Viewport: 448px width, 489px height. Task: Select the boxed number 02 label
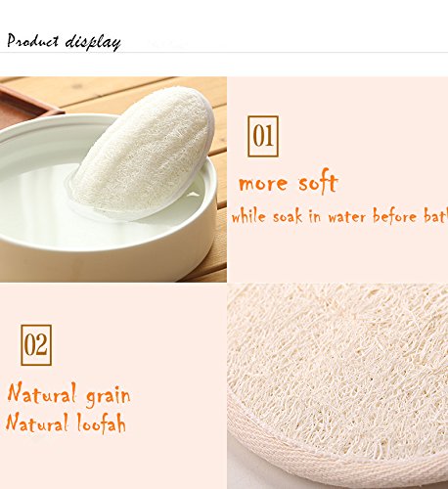[x=36, y=345]
